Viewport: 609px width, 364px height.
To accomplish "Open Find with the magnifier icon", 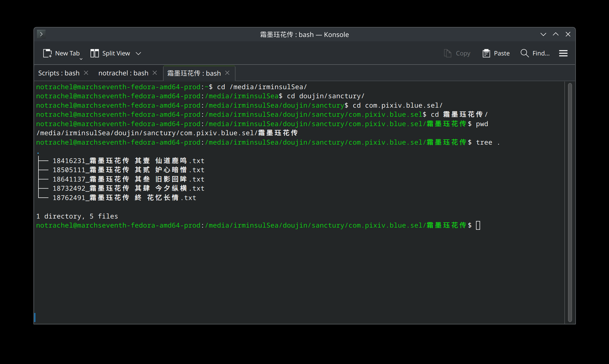I will pyautogui.click(x=524, y=53).
